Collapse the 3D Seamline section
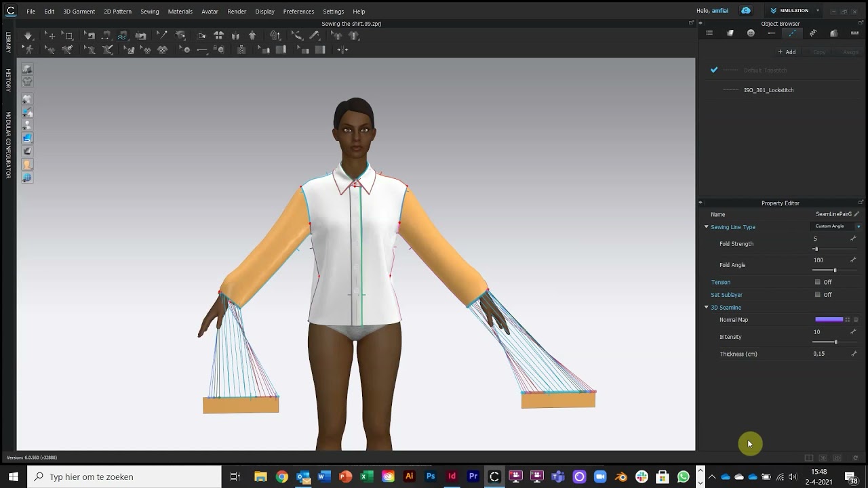Viewport: 868px width, 488px height. pos(706,308)
